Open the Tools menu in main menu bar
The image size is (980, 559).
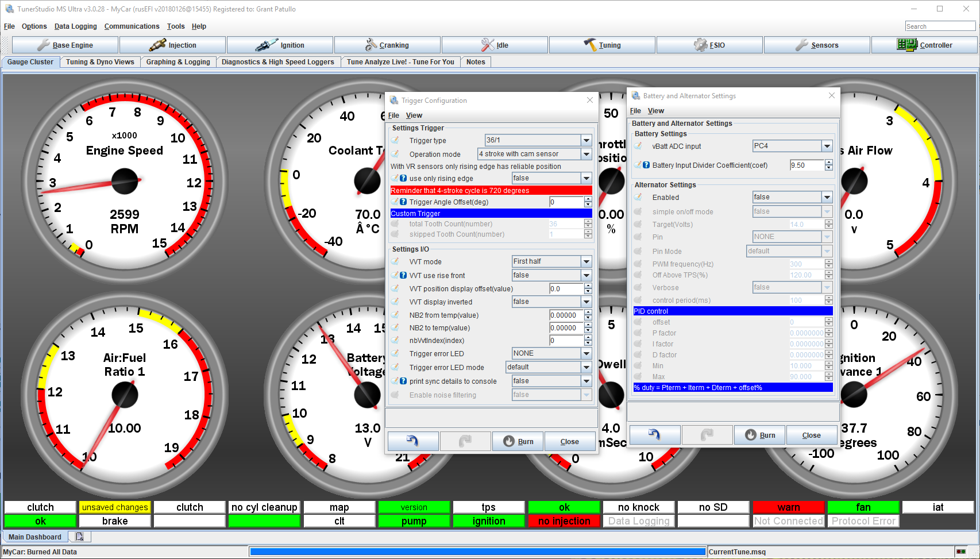click(176, 26)
